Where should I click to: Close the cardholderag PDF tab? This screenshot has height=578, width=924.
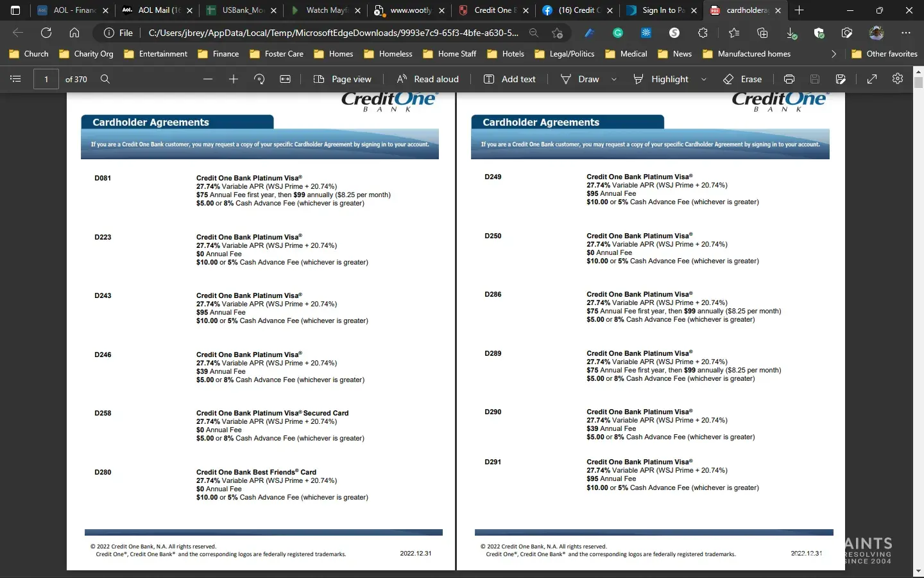click(778, 10)
